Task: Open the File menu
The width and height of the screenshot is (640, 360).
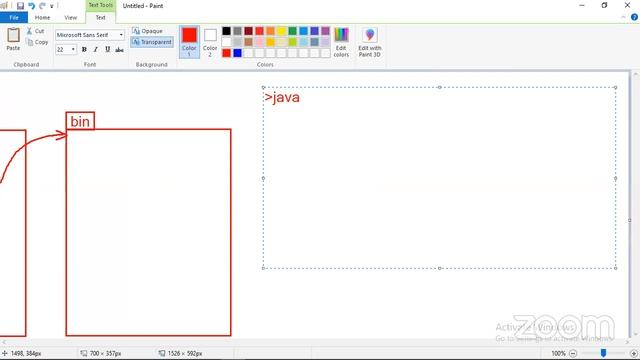Action: 14,18
